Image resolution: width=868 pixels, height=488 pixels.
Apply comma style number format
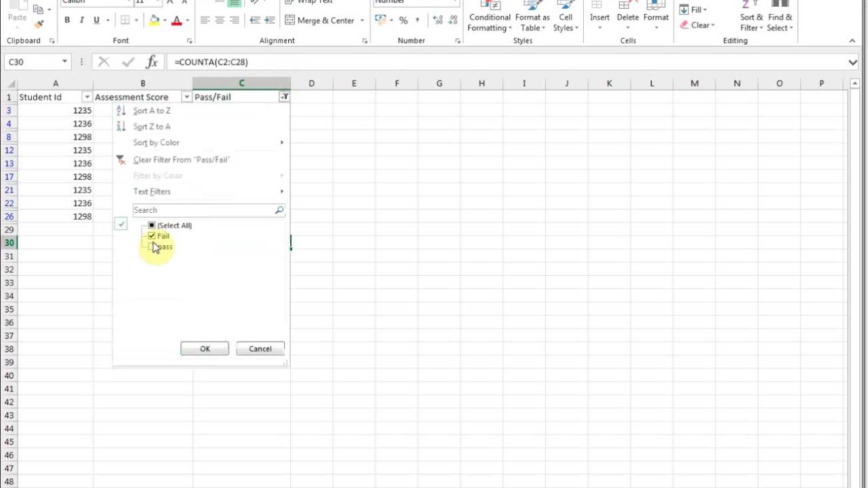pyautogui.click(x=418, y=20)
